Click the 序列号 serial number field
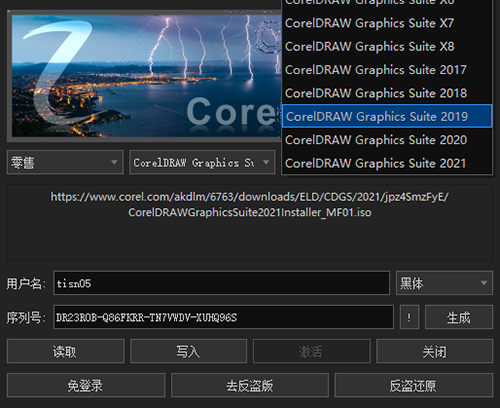 [x=223, y=317]
